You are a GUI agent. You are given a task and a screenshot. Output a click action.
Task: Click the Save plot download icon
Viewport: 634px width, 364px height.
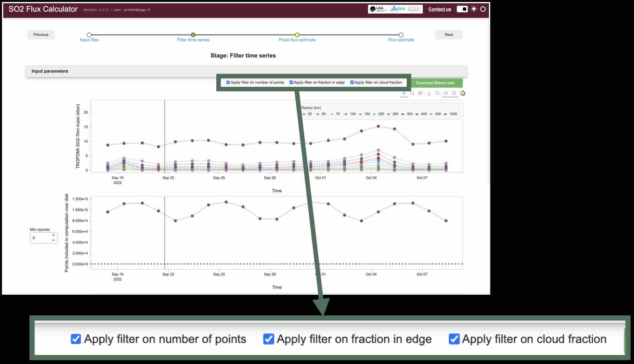tap(429, 93)
